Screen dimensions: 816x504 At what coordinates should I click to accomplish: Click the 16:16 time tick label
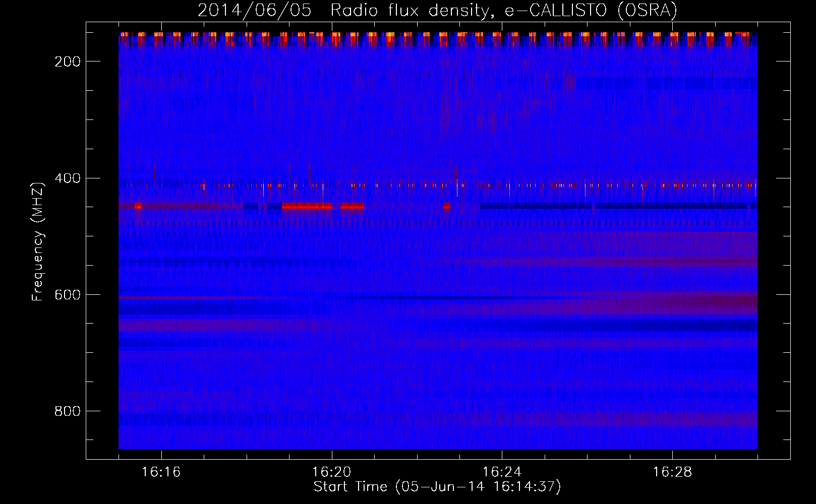[x=161, y=472]
